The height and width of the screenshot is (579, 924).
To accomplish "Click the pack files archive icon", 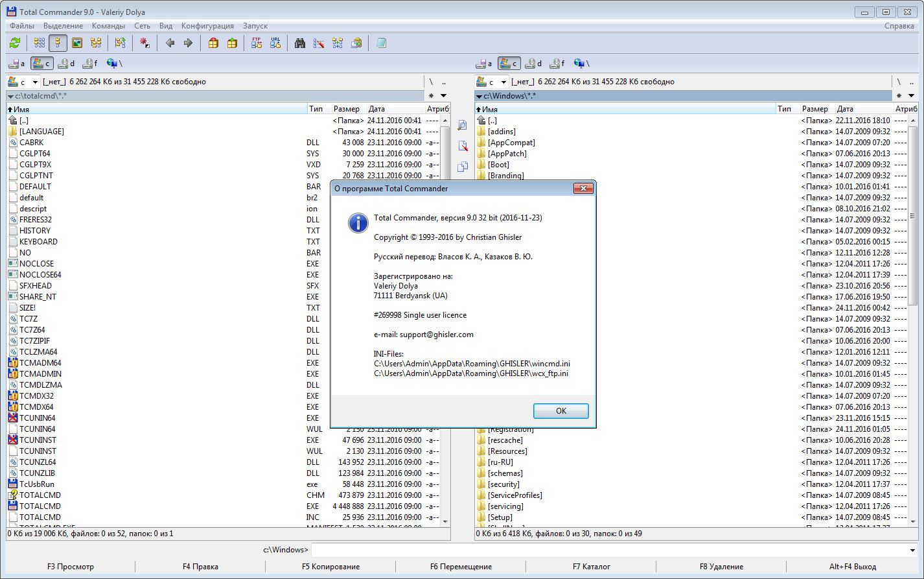I will (213, 43).
